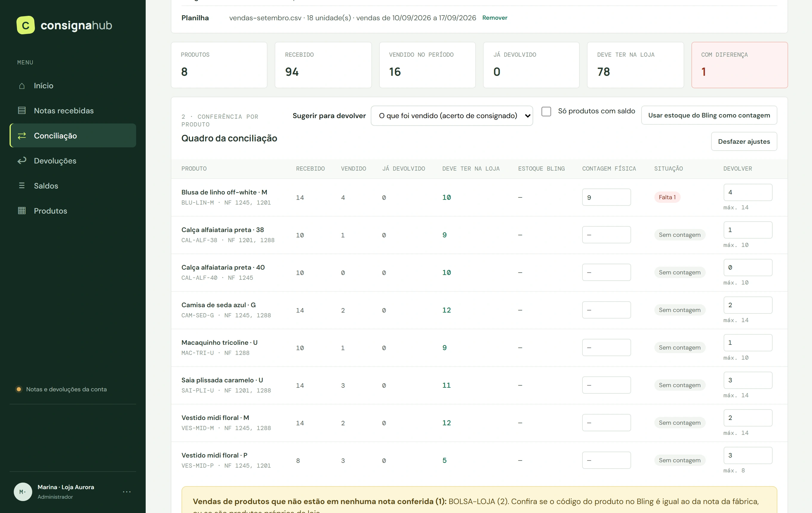This screenshot has width=812, height=513.
Task: Click contagem física field for Camisa de seda azul
Action: pyautogui.click(x=606, y=310)
